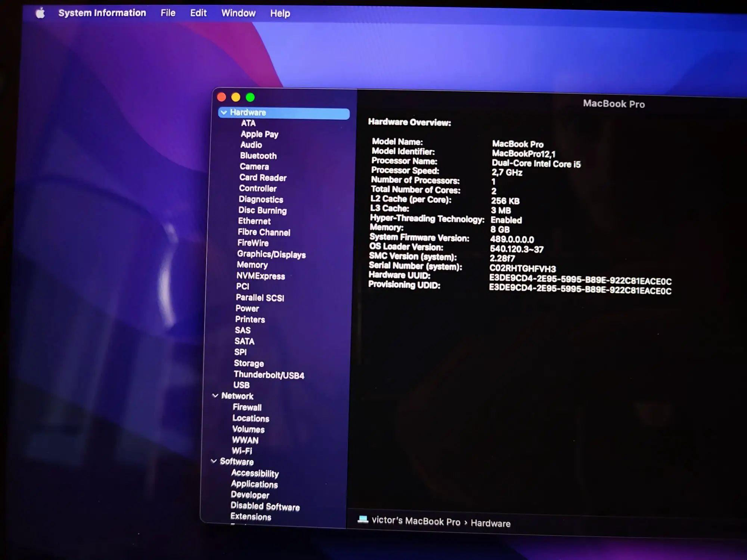
Task: Collapse the Hardware section chevron
Action: click(224, 112)
